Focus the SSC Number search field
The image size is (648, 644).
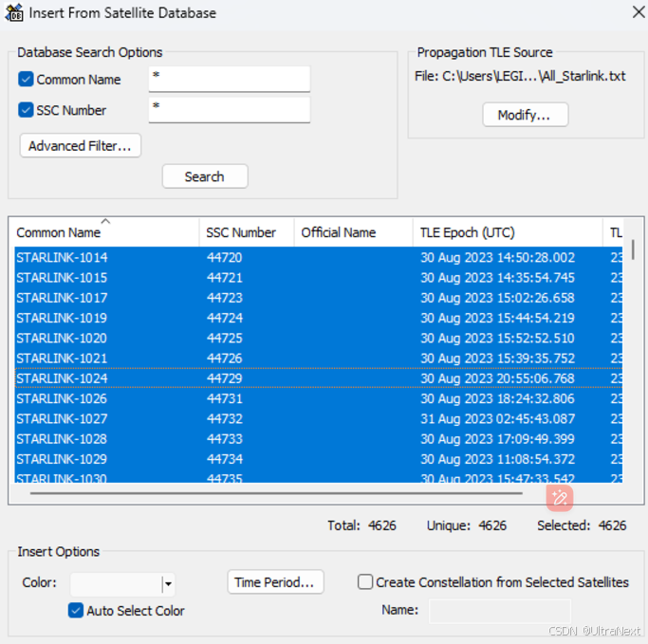[x=230, y=109]
